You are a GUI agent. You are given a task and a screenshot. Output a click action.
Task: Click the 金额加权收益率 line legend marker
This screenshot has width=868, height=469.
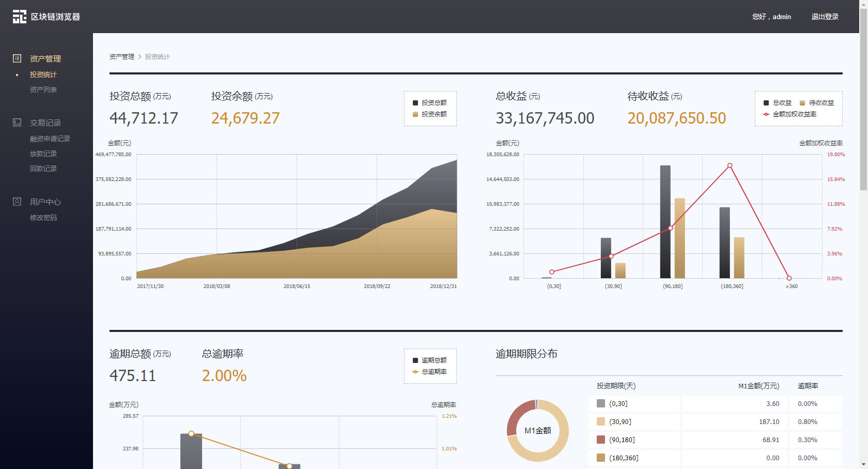[766, 114]
